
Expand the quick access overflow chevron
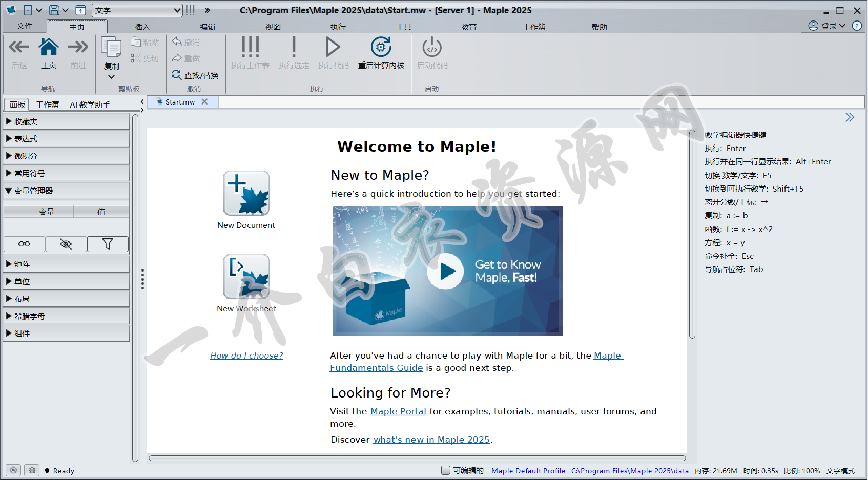[208, 10]
